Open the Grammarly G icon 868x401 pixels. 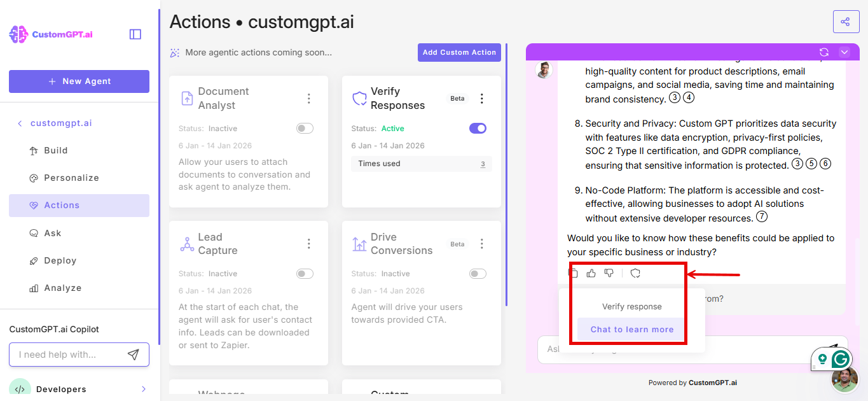841,359
